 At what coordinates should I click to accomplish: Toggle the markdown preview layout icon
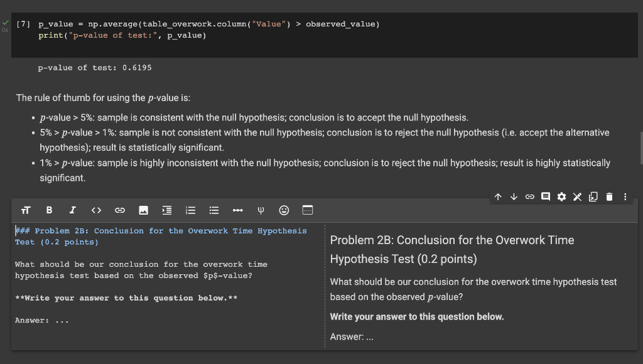[308, 210]
